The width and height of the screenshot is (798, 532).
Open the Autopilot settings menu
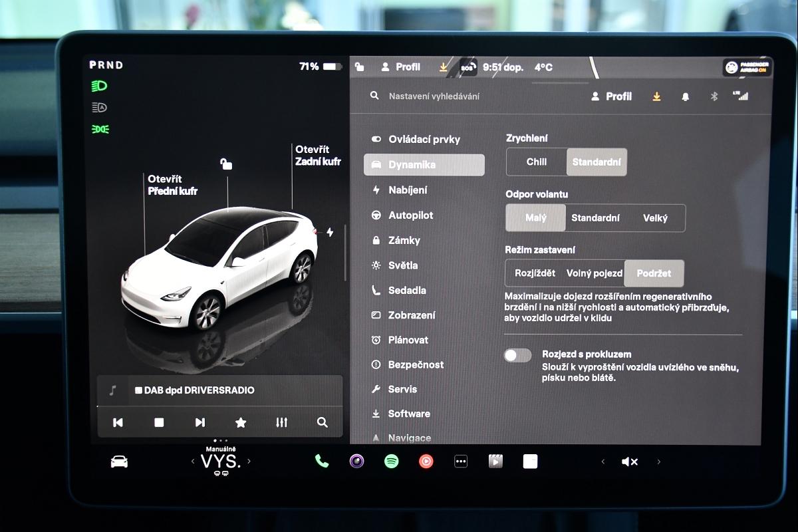click(410, 215)
